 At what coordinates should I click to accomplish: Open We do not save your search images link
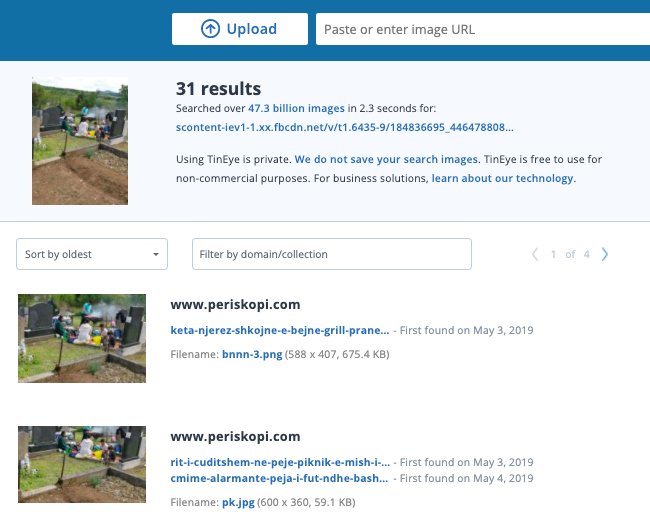(386, 159)
